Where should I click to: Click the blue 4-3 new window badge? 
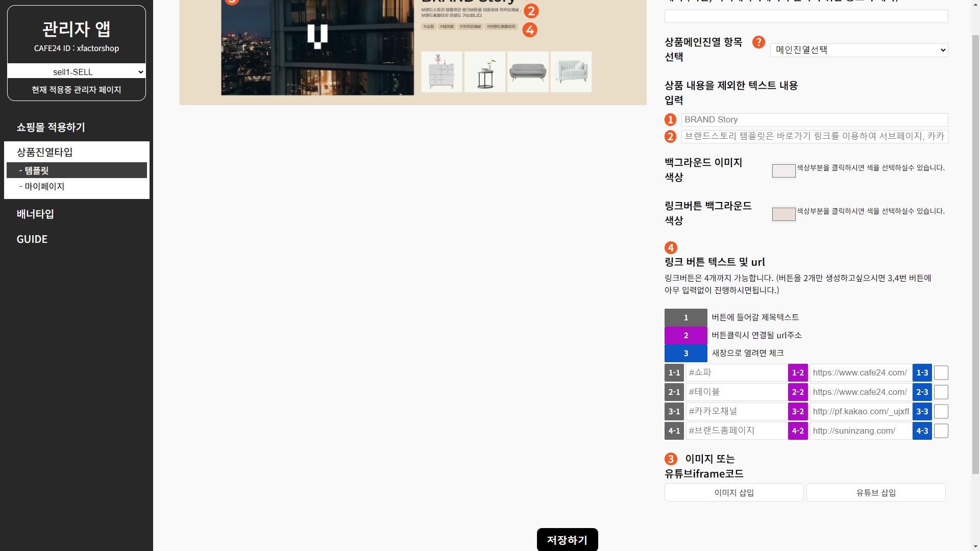pyautogui.click(x=922, y=431)
